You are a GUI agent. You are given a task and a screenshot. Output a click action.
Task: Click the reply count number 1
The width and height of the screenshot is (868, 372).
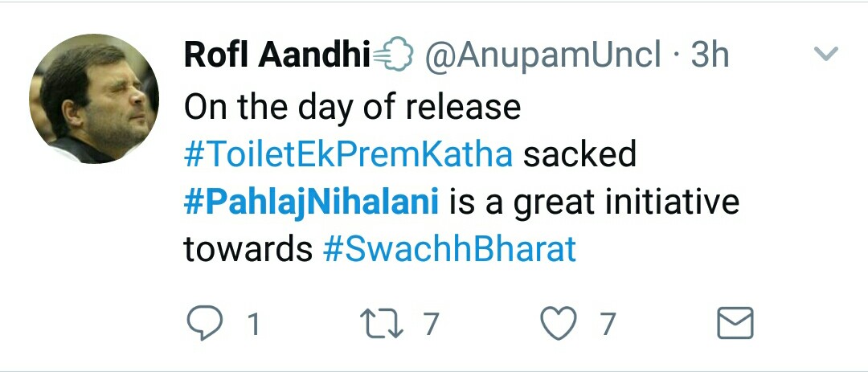tap(254, 325)
